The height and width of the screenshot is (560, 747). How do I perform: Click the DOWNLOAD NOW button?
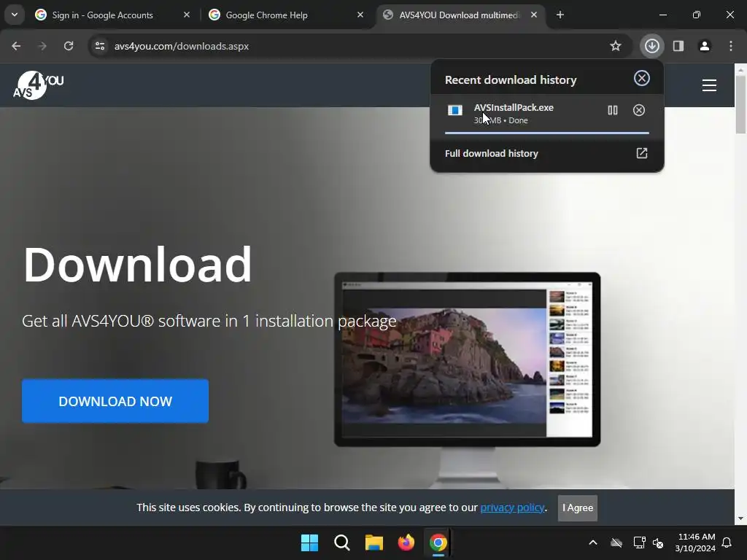tap(115, 401)
